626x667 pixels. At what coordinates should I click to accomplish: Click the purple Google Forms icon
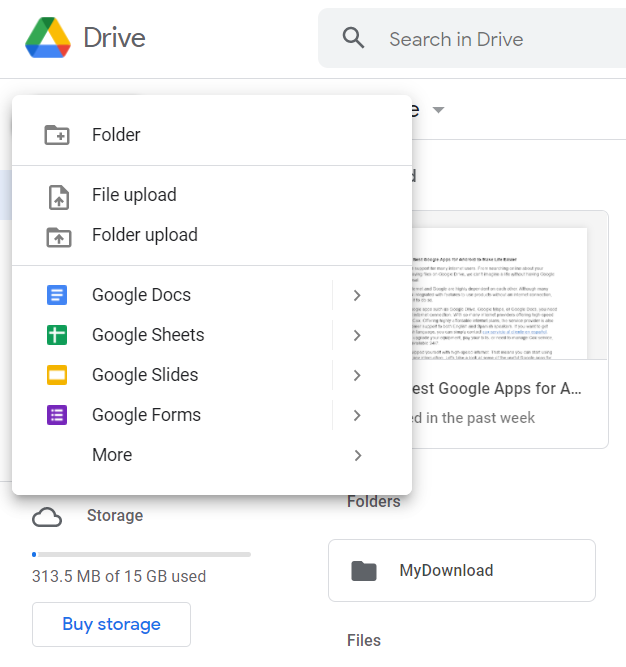click(x=57, y=415)
